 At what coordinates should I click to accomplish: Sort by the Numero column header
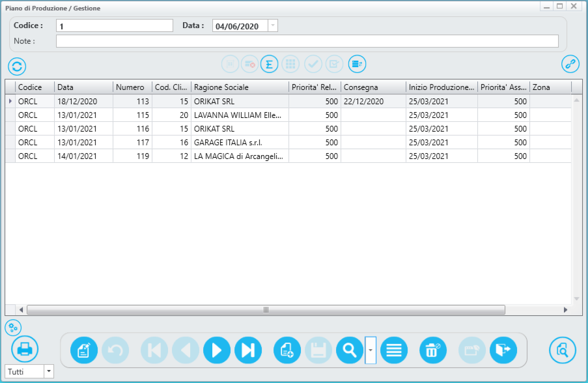pyautogui.click(x=132, y=87)
